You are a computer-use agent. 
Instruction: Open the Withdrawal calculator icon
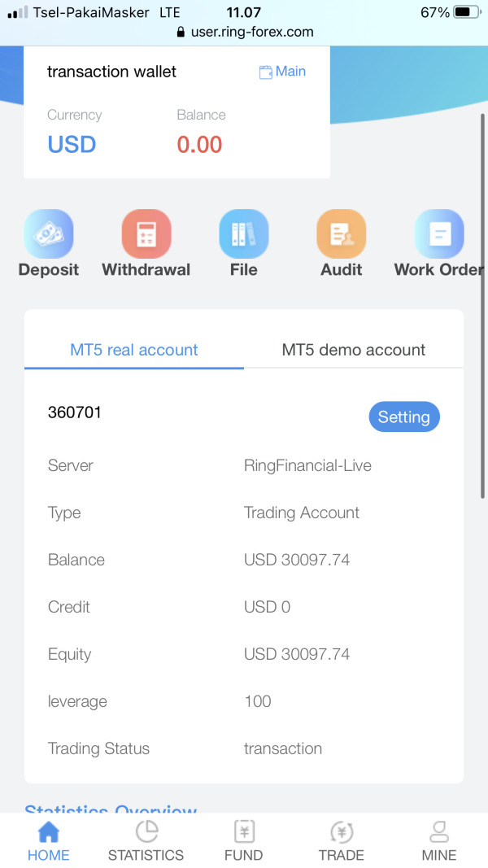coord(146,234)
